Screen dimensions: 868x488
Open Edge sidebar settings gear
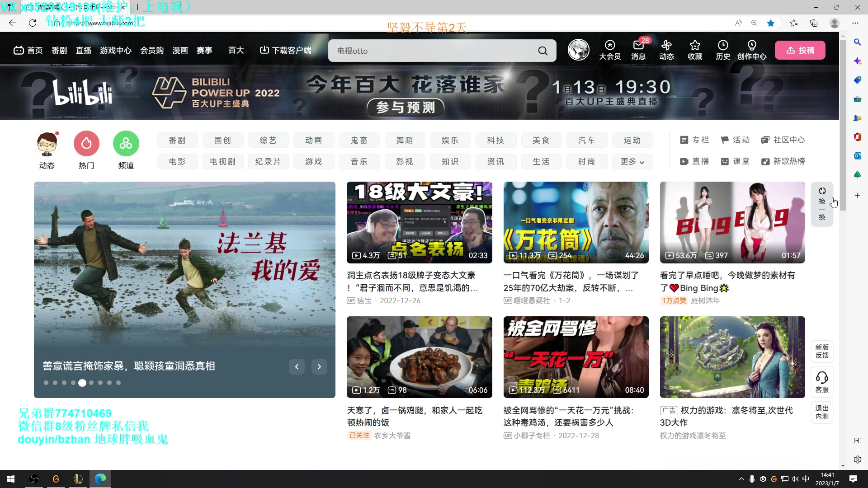[x=857, y=460]
